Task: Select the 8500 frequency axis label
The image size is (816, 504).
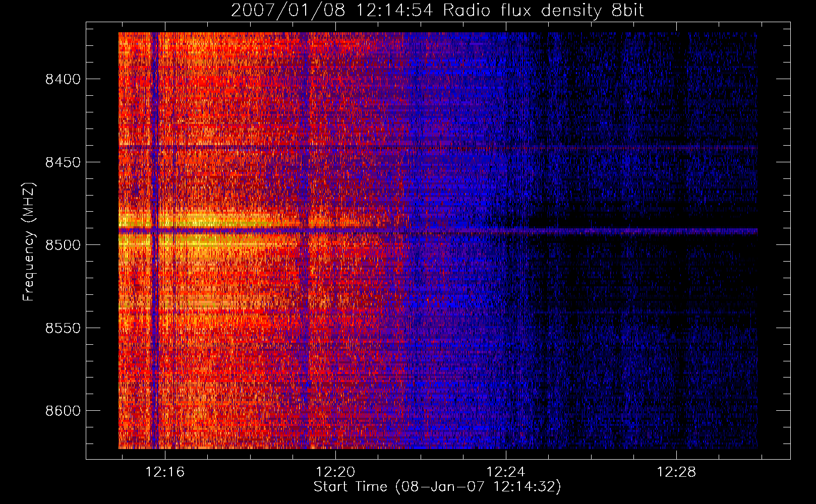Action: [63, 245]
